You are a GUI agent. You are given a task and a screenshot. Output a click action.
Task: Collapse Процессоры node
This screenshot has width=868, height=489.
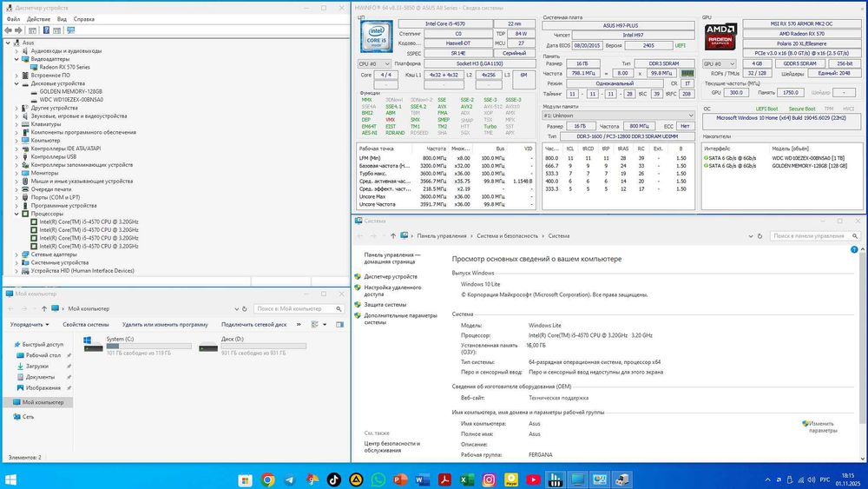click(x=16, y=214)
